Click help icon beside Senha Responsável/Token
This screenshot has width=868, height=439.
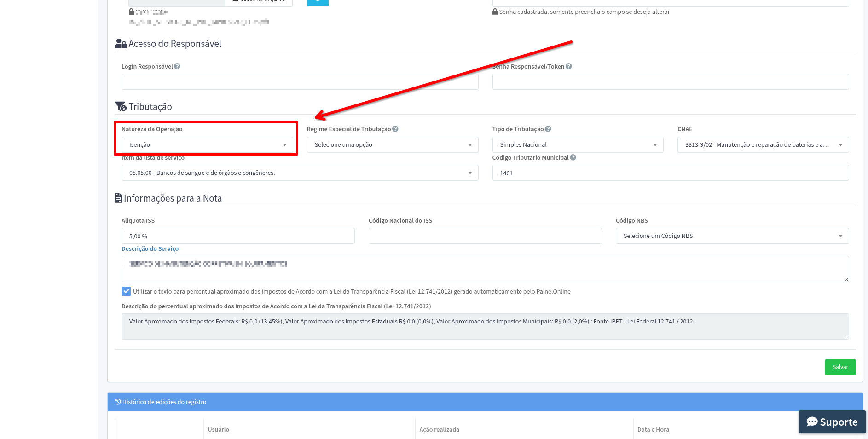[x=569, y=66]
